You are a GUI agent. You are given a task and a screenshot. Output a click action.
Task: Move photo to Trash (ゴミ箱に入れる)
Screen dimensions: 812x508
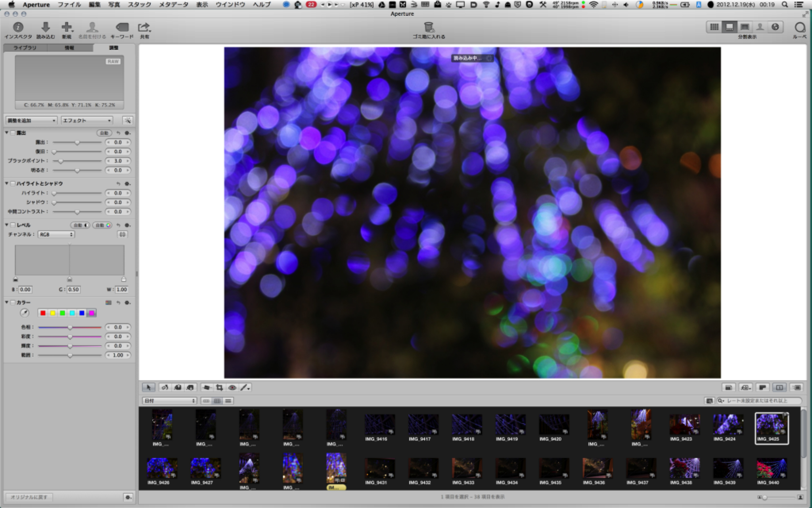click(x=429, y=27)
